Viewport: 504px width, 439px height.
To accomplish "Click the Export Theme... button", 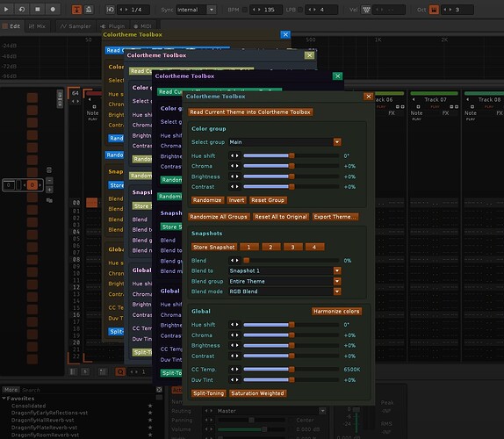I will tap(335, 217).
